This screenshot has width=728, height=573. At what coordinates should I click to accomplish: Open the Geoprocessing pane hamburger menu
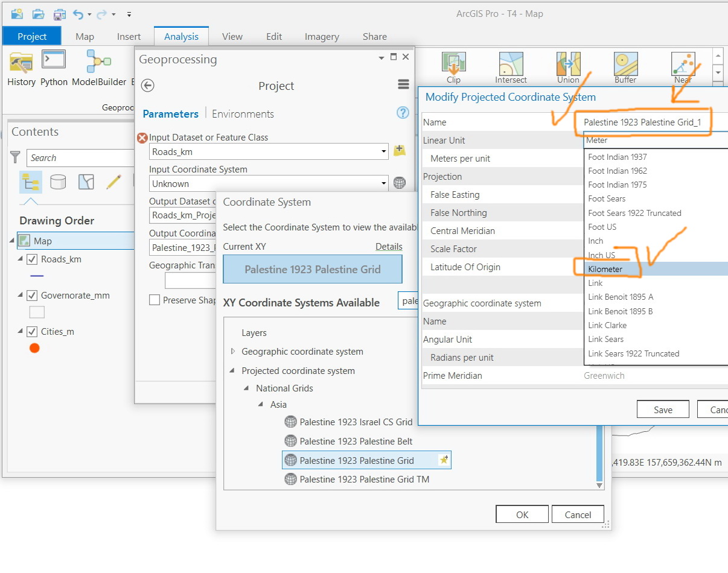(x=403, y=85)
